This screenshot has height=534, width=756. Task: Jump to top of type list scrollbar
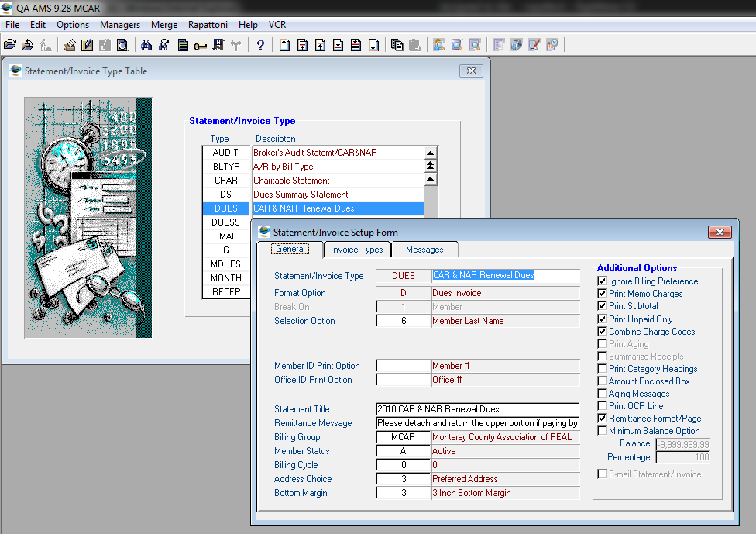(431, 153)
